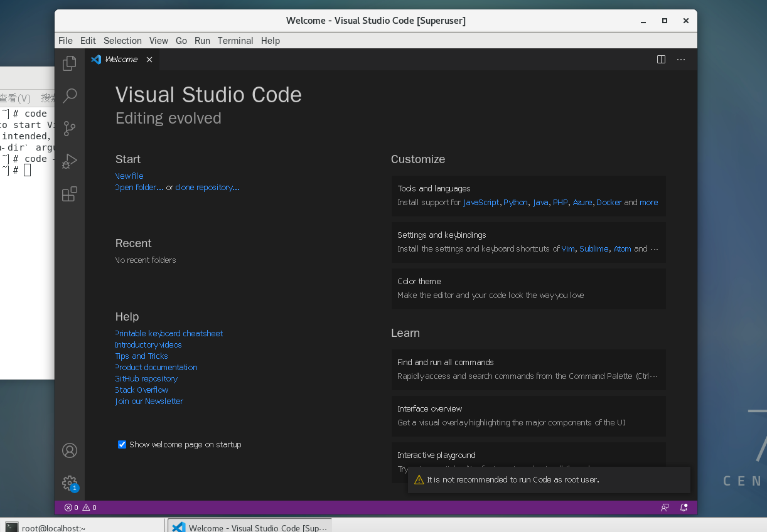Open editor More Actions ellipsis
This screenshot has width=767, height=532.
pyautogui.click(x=681, y=60)
